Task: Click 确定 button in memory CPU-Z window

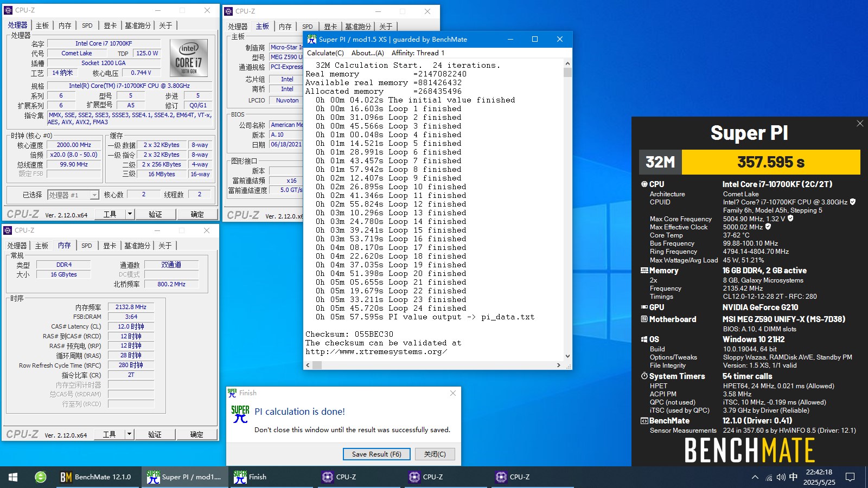Action: [197, 434]
